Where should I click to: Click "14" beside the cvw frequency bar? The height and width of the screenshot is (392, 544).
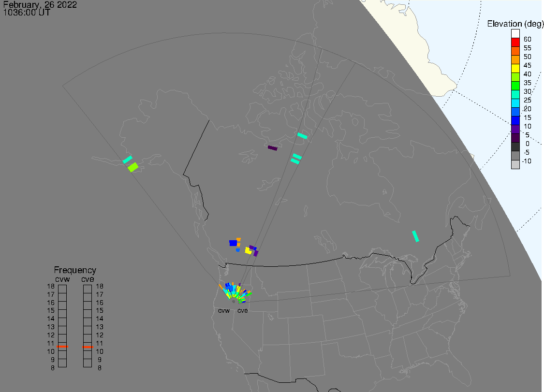51,319
